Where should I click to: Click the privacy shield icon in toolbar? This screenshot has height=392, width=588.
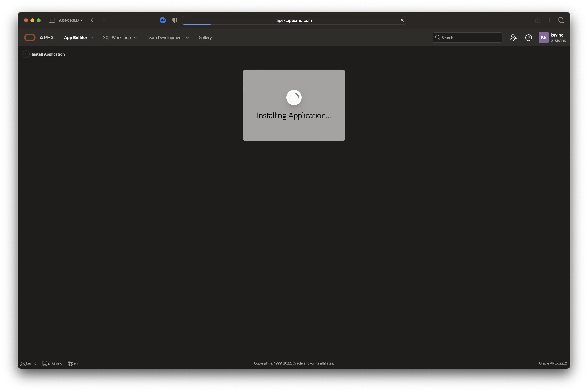coord(175,20)
